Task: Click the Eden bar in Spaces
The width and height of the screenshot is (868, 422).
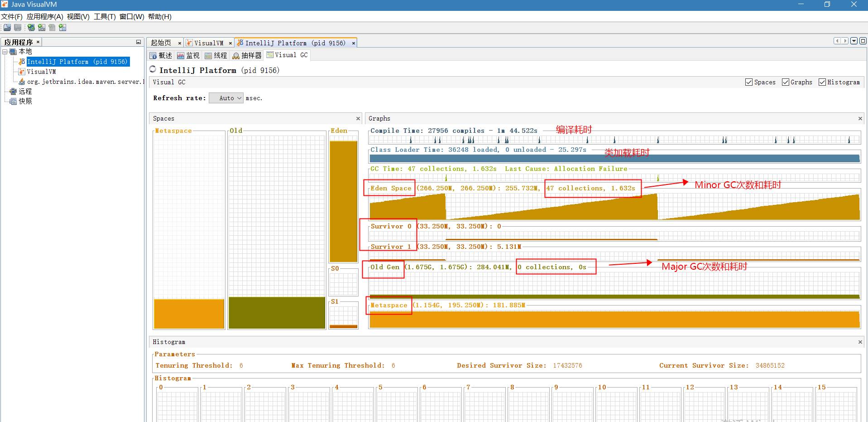Action: point(344,201)
